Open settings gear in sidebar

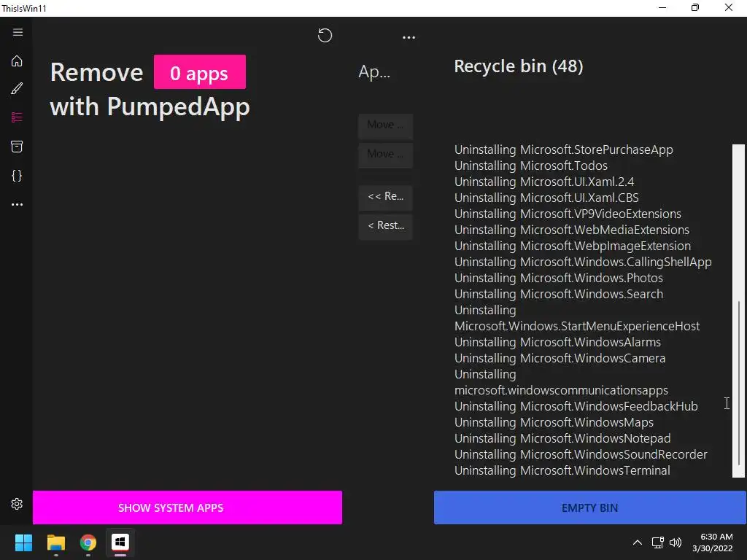click(17, 504)
